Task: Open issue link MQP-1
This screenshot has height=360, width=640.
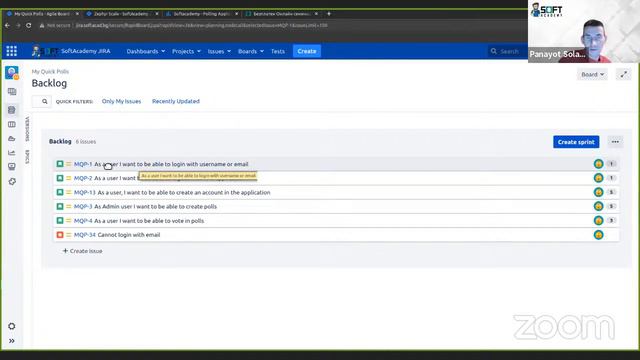Action: tap(83, 164)
